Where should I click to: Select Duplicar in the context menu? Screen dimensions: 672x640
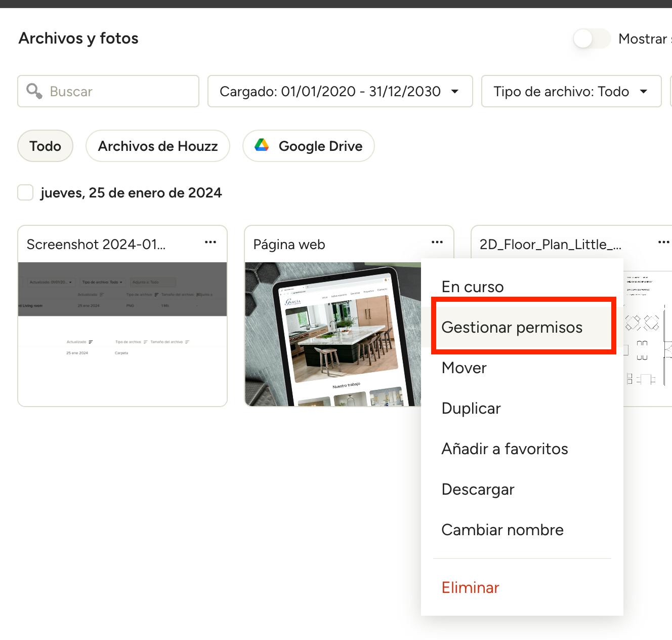(x=471, y=408)
